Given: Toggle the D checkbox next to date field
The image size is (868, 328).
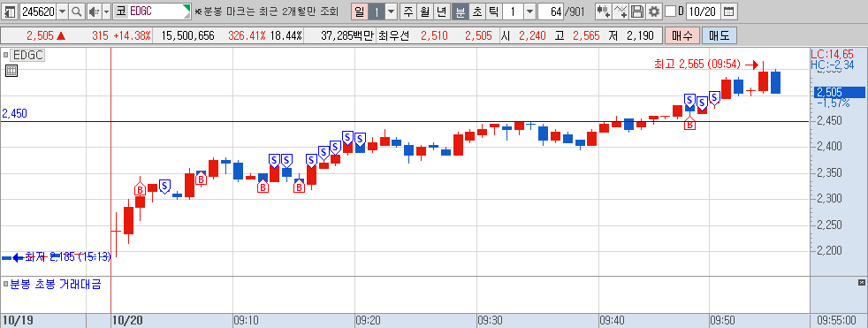Looking at the screenshot, I should (670, 11).
